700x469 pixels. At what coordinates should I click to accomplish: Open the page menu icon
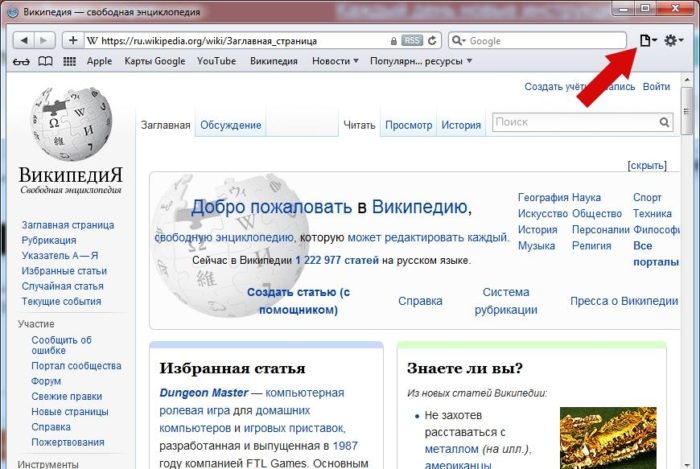click(x=648, y=41)
